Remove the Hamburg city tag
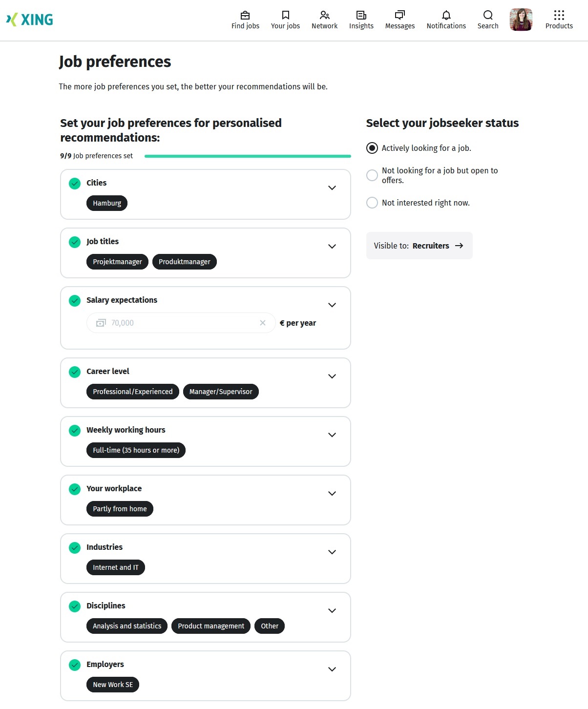The image size is (588, 709). click(106, 203)
